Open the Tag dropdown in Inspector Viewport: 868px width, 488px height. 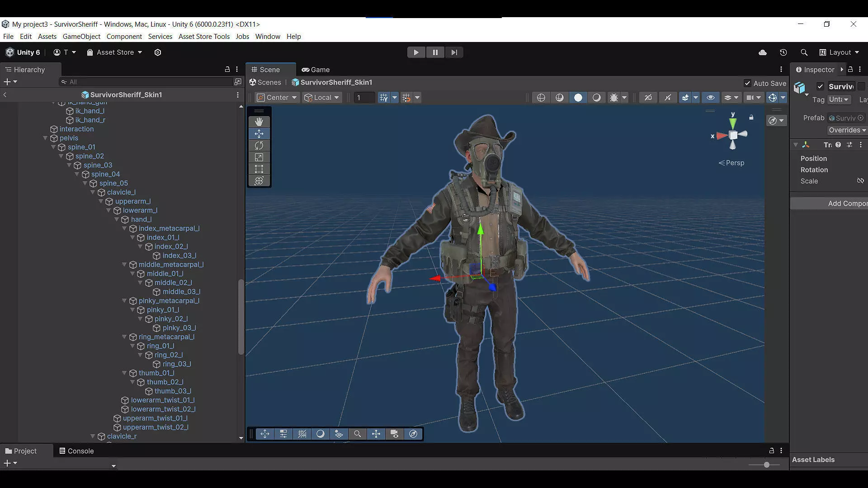[839, 100]
